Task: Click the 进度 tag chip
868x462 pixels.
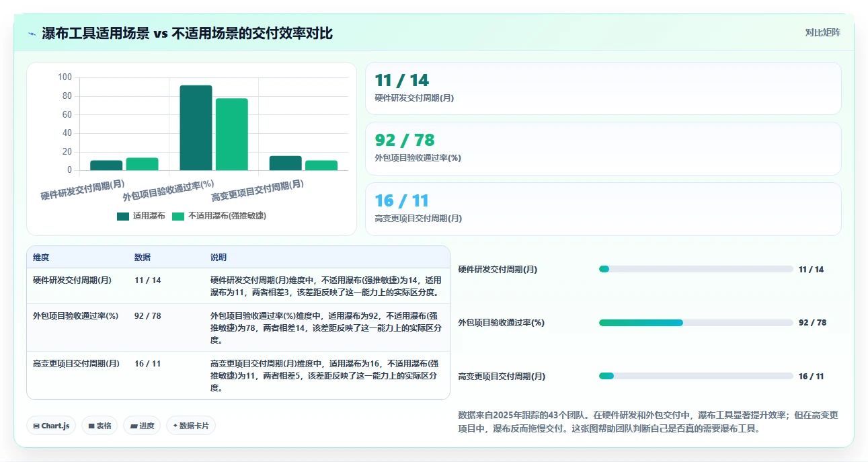Action: pos(142,426)
